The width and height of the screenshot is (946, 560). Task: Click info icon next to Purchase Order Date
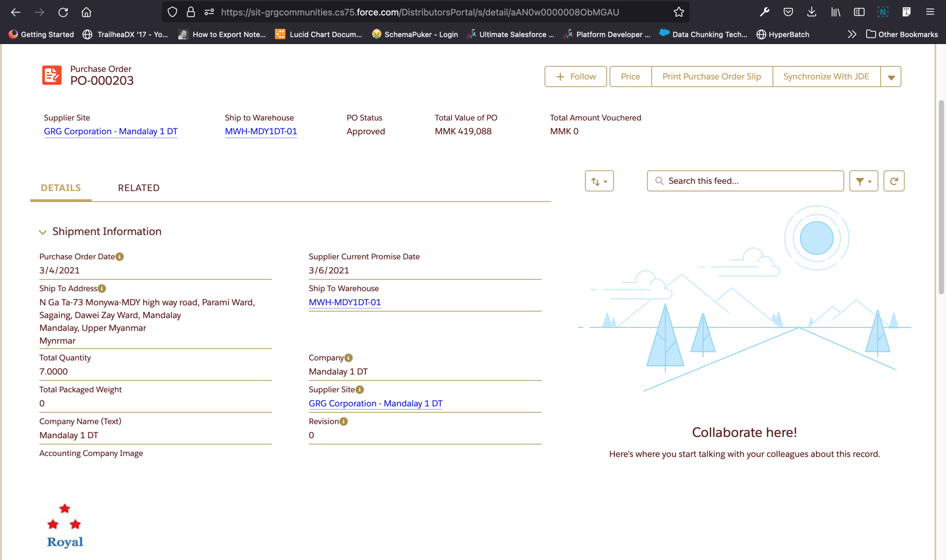[x=120, y=257]
